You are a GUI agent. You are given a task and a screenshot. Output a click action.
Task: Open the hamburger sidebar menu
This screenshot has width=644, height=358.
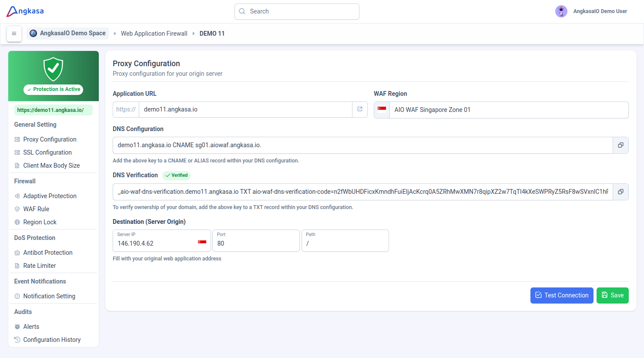[x=14, y=34]
